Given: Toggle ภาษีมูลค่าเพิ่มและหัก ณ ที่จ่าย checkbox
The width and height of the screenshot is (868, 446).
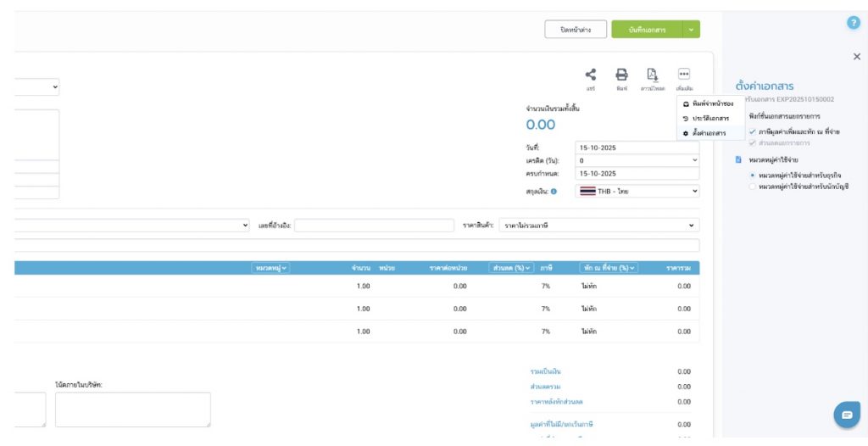Looking at the screenshot, I should point(753,131).
